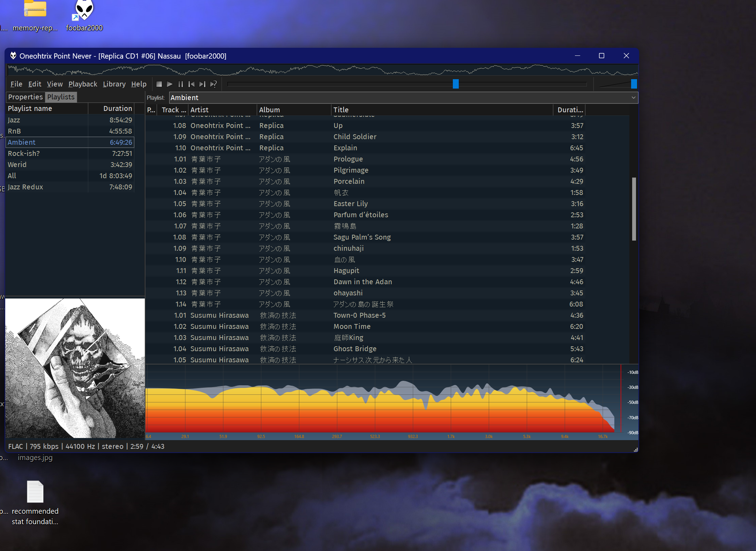Sort by the Artist column header

(222, 110)
